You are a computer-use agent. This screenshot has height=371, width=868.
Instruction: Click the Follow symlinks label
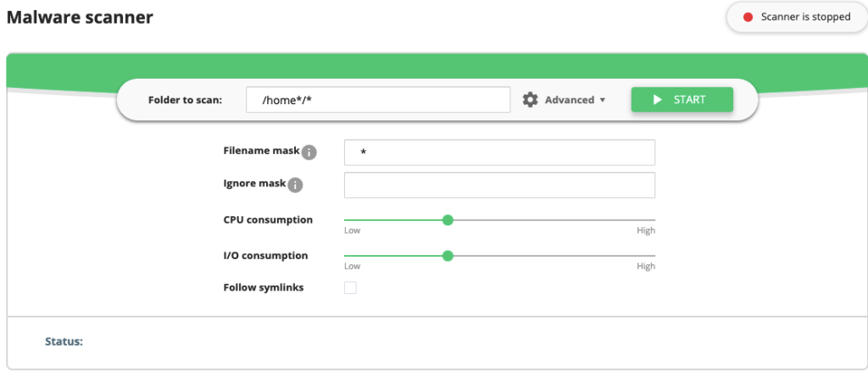pos(264,287)
